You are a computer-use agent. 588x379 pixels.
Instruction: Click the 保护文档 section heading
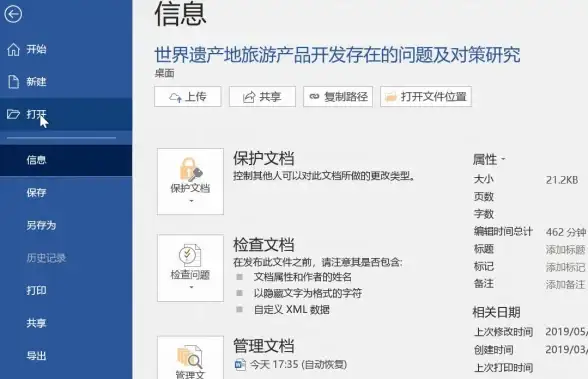click(x=264, y=158)
